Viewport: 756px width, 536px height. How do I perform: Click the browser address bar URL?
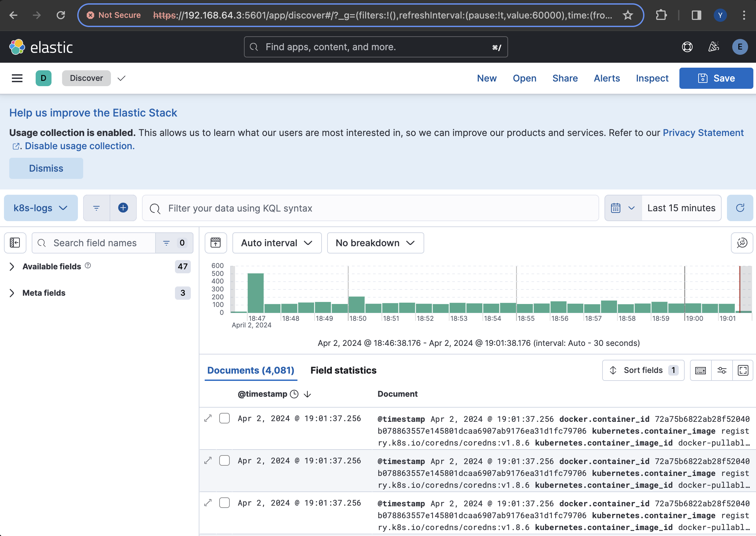pos(382,15)
